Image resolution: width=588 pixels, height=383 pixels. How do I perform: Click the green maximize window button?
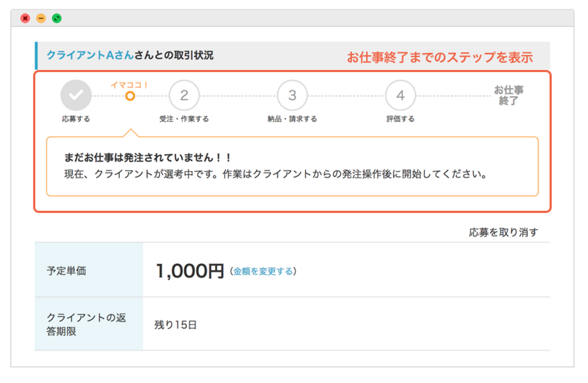tap(57, 18)
